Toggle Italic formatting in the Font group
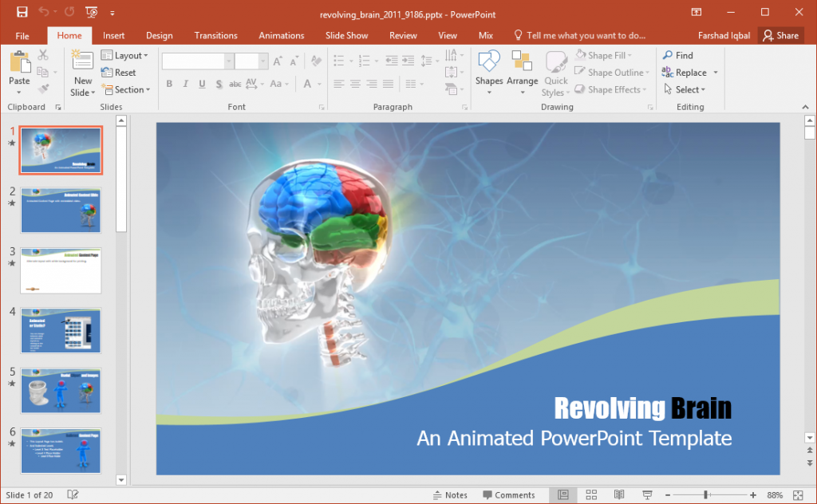This screenshot has width=817, height=504. pos(185,84)
